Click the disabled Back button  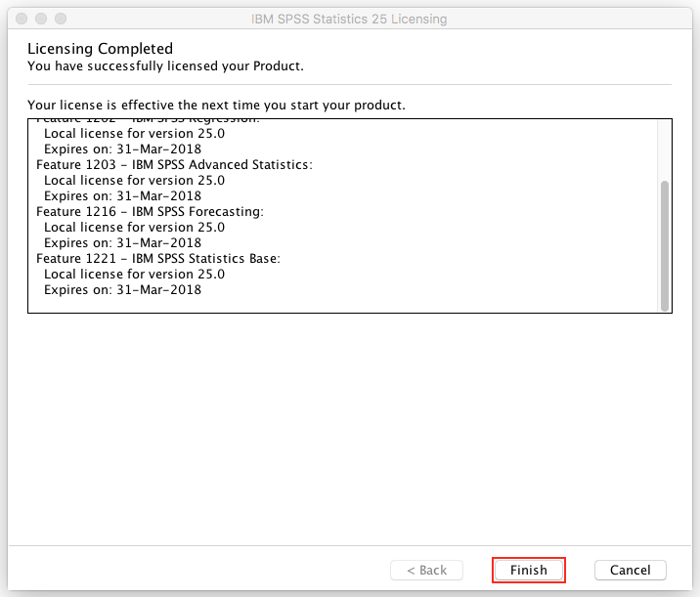pos(426,571)
